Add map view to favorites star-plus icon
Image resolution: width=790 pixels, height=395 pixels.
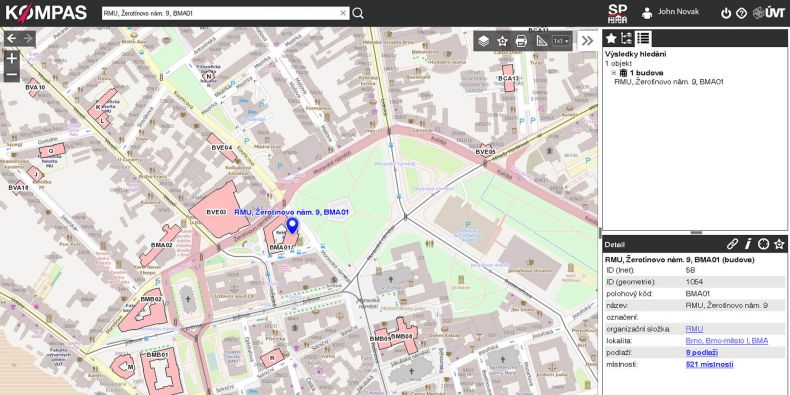pyautogui.click(x=502, y=41)
